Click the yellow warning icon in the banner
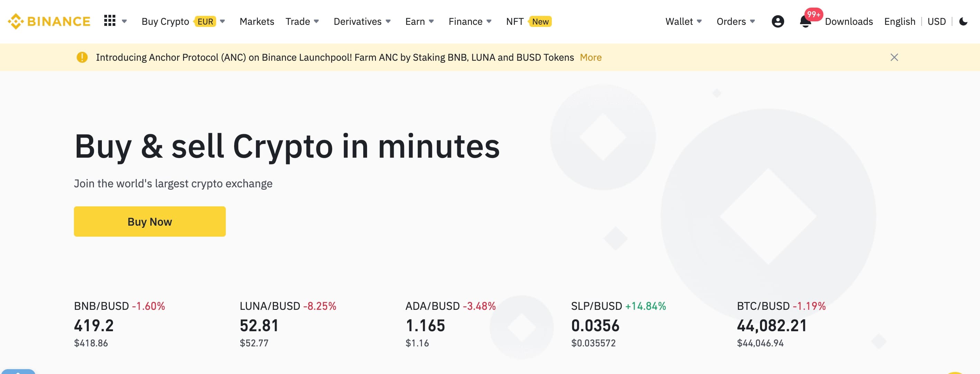Image resolution: width=980 pixels, height=374 pixels. pos(82,57)
